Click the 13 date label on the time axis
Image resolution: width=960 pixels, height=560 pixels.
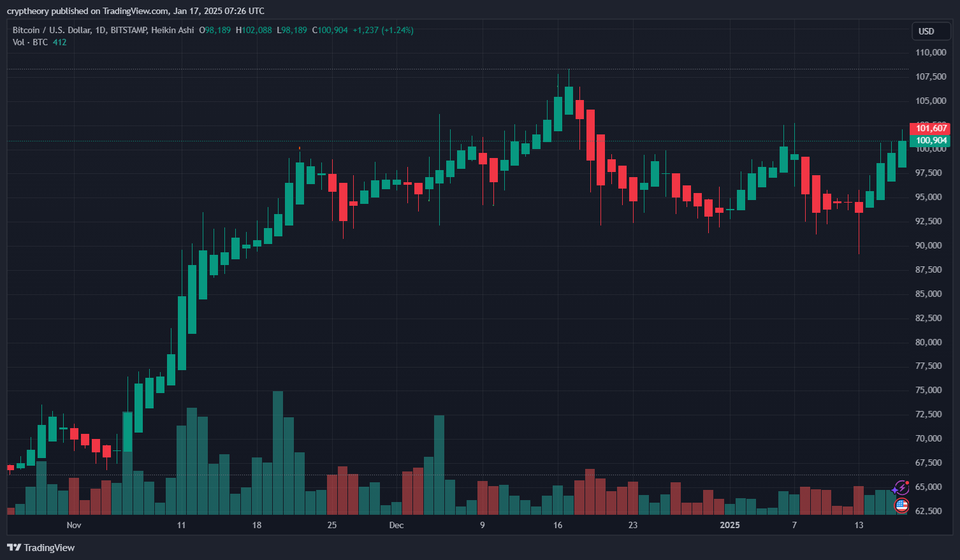pos(859,525)
